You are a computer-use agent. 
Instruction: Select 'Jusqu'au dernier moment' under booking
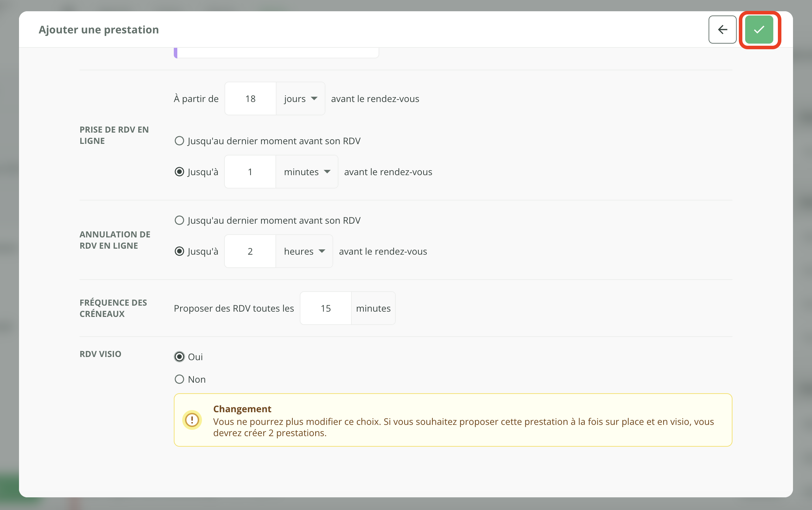pyautogui.click(x=179, y=141)
